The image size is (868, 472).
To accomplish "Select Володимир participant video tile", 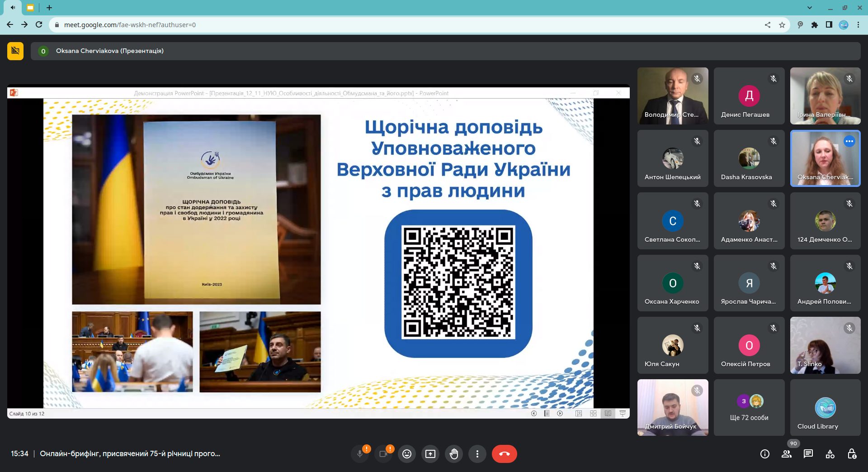I will coord(673,96).
